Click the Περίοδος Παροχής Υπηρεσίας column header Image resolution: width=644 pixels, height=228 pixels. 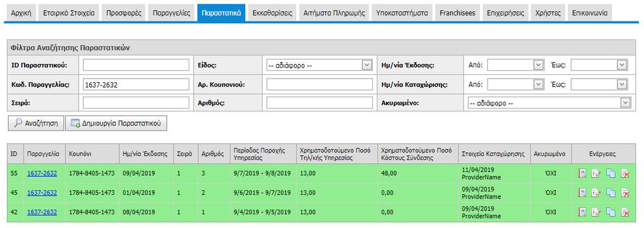(x=263, y=154)
